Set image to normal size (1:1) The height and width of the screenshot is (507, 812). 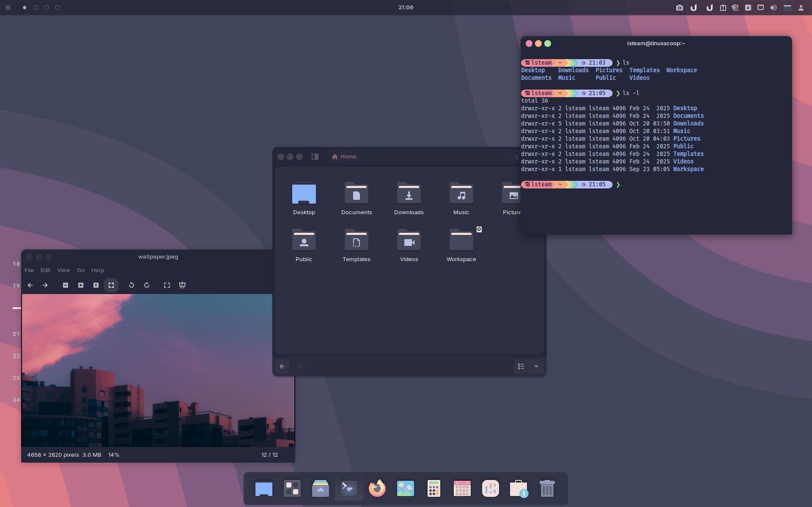(96, 285)
